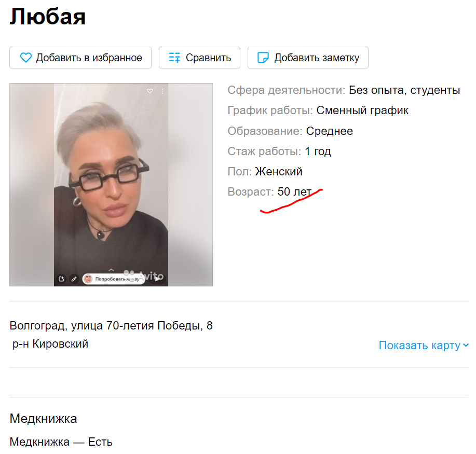
Task: Click the Любая resume title heading
Action: point(48,17)
